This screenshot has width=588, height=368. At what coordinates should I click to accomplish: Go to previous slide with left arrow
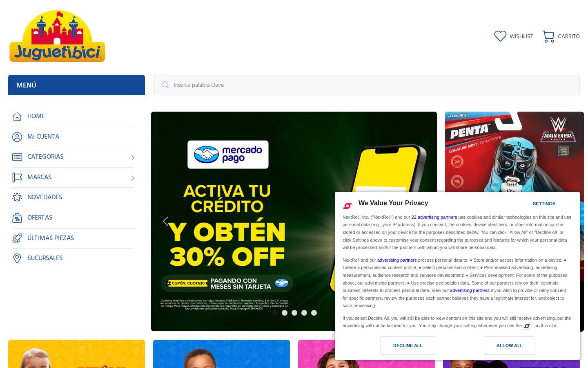coord(165,221)
